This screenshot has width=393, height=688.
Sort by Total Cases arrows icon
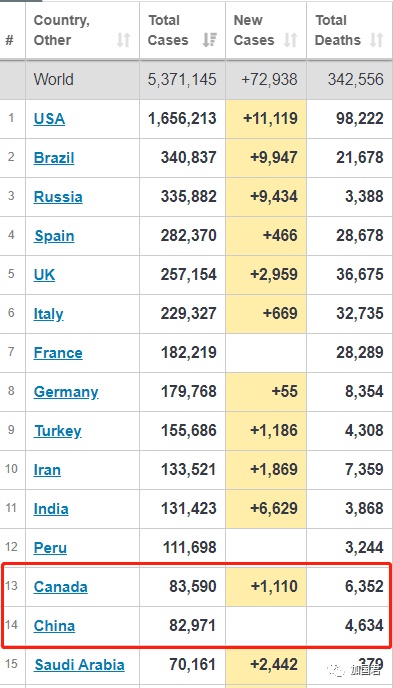point(210,40)
